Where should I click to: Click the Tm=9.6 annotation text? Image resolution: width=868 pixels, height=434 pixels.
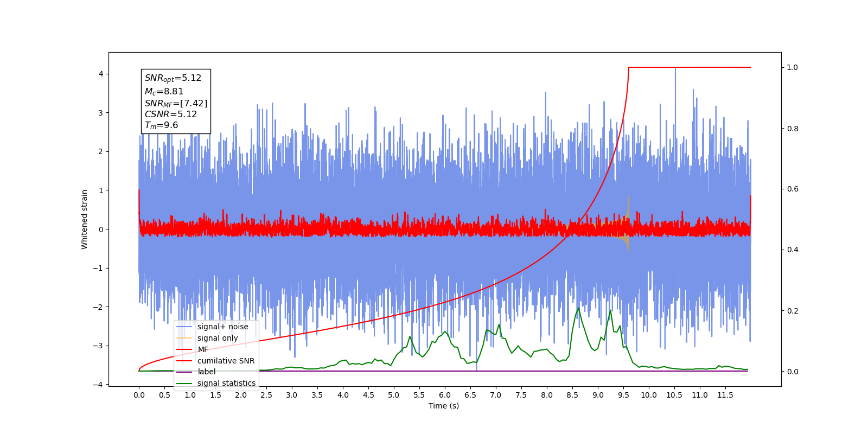coord(161,125)
